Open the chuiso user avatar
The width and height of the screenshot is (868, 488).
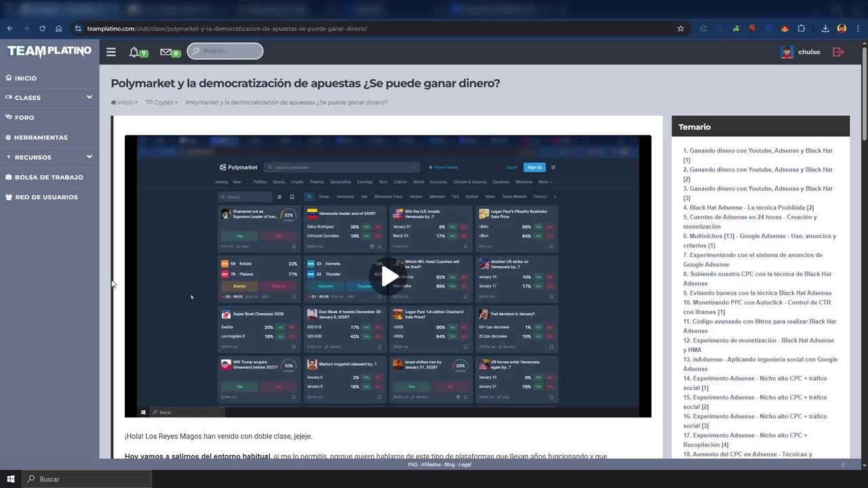tap(787, 52)
